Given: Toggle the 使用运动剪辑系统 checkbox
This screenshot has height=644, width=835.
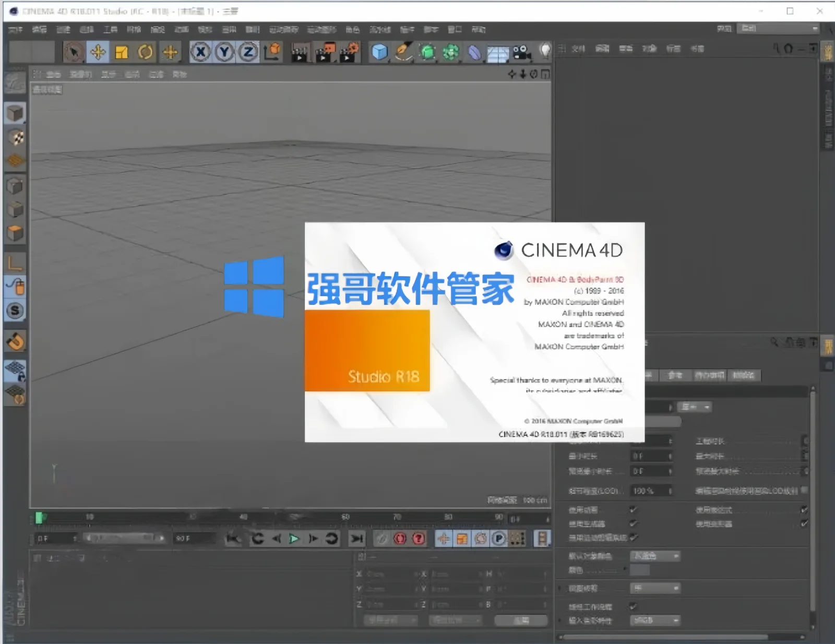Looking at the screenshot, I should coord(633,537).
